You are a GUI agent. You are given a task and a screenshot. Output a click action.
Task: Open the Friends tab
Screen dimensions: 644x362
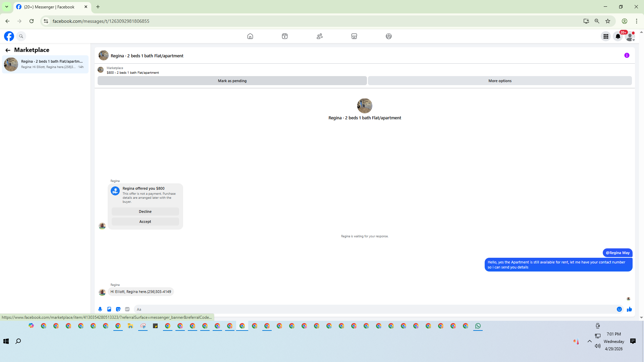click(x=319, y=36)
